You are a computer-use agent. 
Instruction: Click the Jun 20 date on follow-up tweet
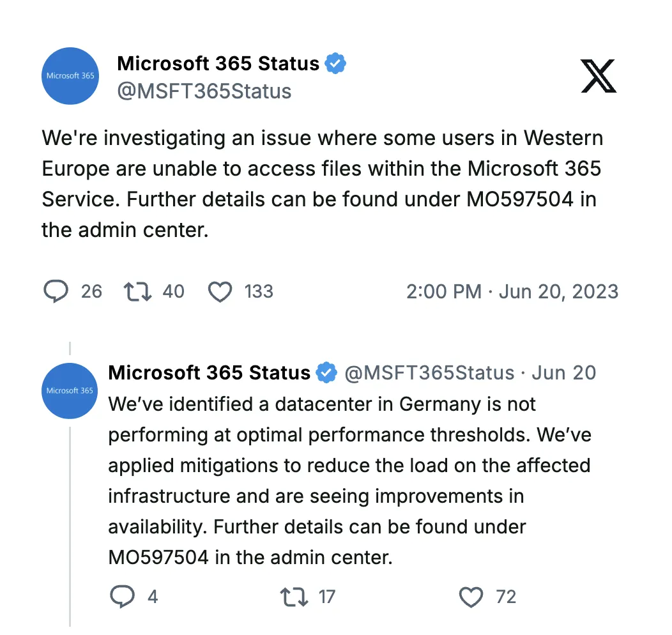pos(564,372)
